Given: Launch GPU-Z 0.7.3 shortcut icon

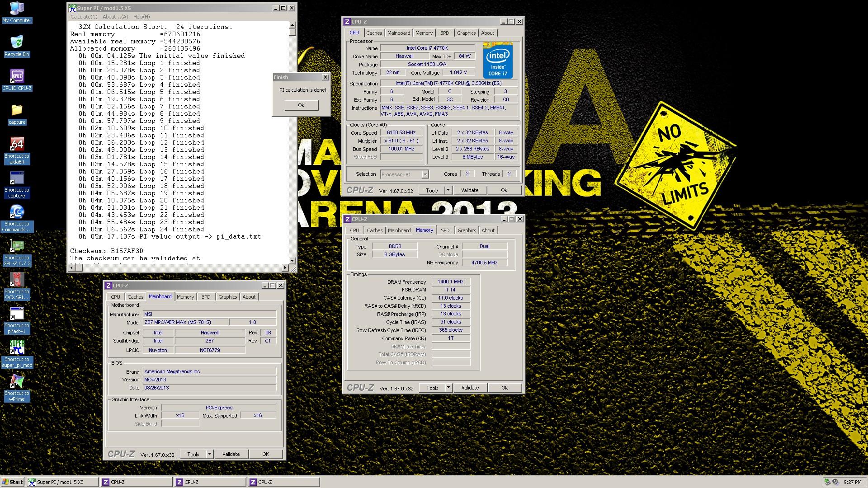Looking at the screenshot, I should click(17, 252).
